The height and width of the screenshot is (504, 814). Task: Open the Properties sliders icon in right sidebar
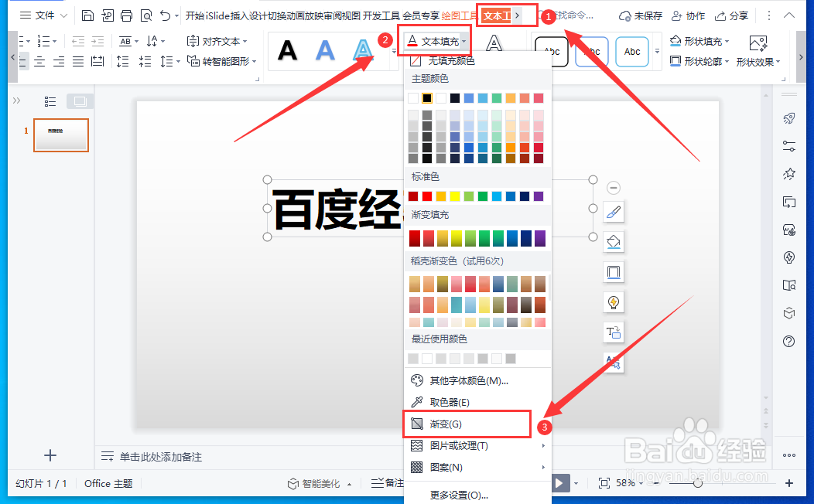789,146
